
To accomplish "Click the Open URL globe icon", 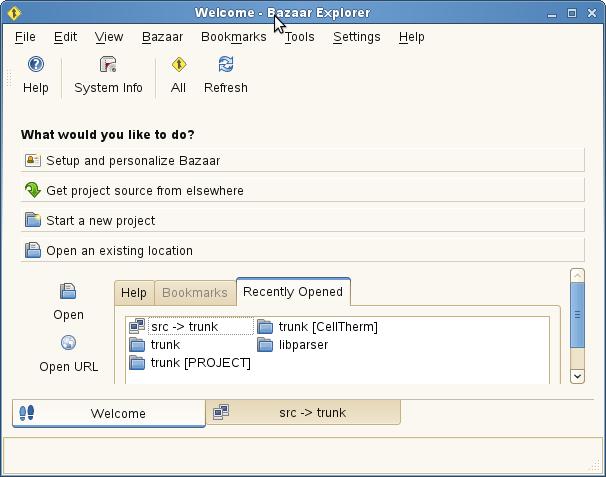I will (x=68, y=342).
